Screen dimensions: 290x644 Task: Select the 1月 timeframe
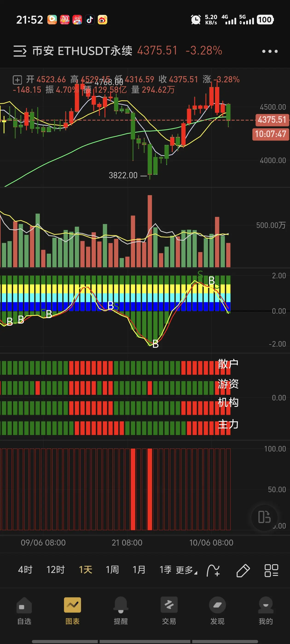(139, 570)
